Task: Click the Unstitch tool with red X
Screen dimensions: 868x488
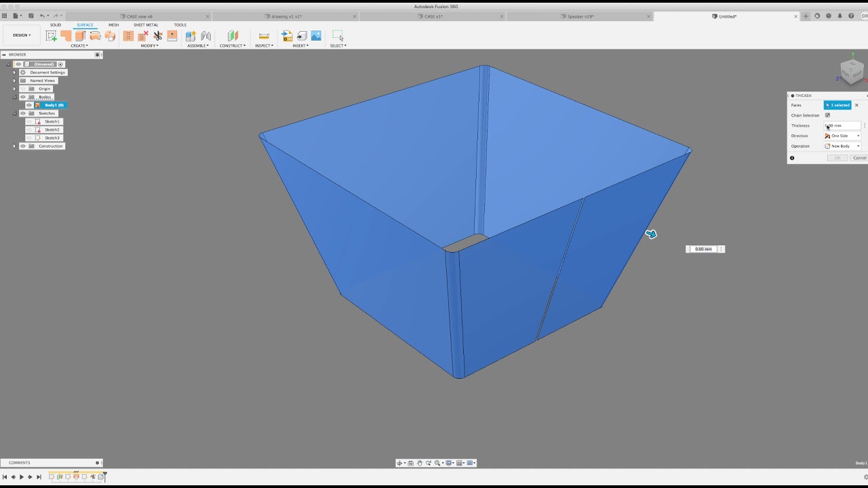Action: pos(143,36)
